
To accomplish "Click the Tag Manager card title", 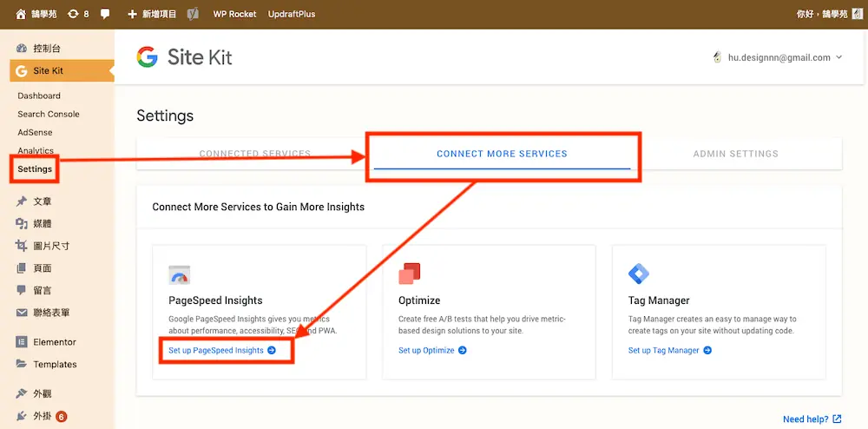I will tap(659, 300).
